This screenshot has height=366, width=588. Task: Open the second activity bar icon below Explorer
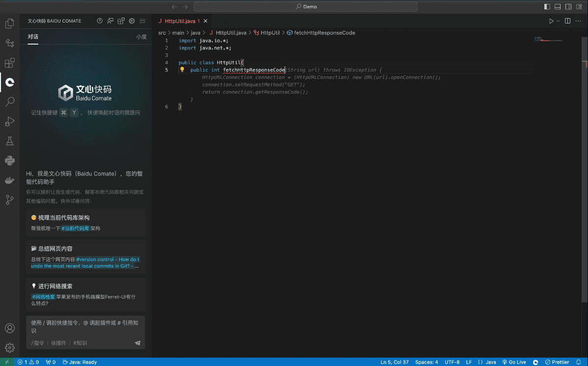(x=10, y=43)
